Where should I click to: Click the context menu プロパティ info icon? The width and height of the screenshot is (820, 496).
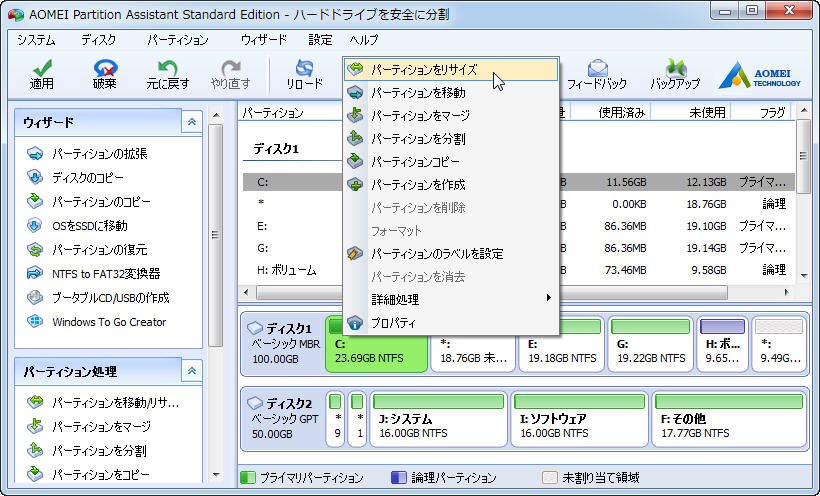[x=355, y=323]
